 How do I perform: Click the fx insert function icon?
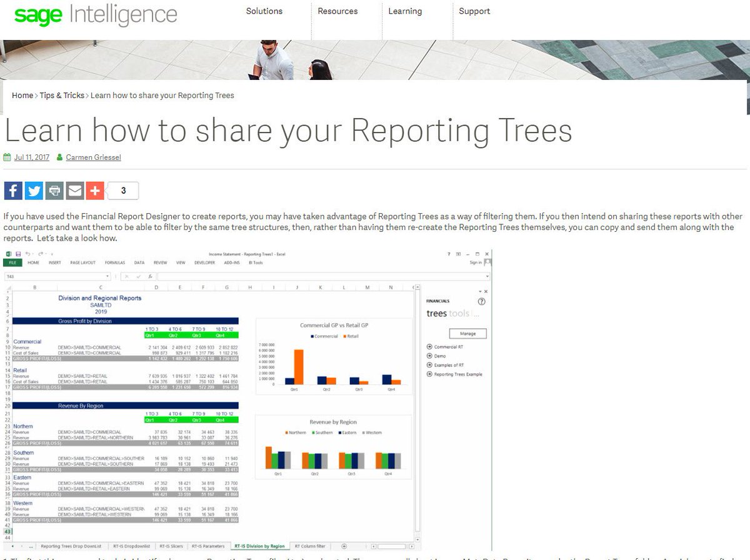pos(151,276)
